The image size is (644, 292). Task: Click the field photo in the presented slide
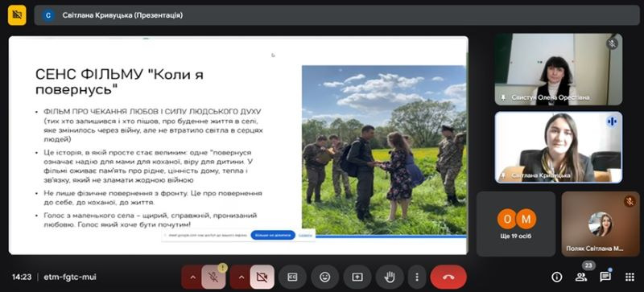(x=384, y=150)
